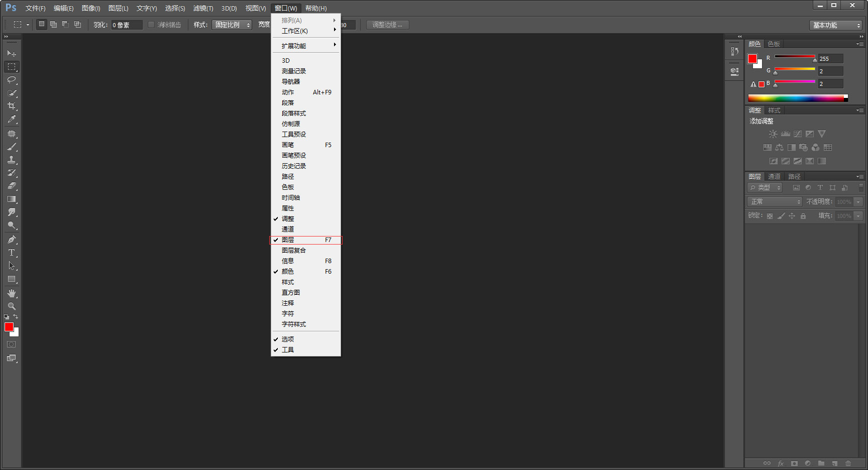The width and height of the screenshot is (868, 470).
Task: Open the 滤镜(T) menu
Action: [x=203, y=8]
